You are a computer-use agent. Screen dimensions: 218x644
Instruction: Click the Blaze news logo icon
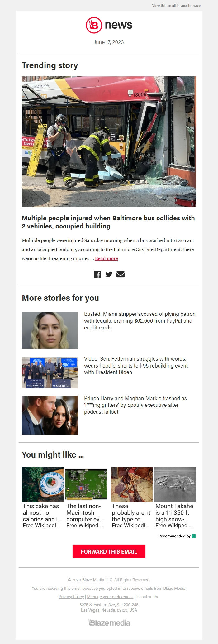(94, 25)
